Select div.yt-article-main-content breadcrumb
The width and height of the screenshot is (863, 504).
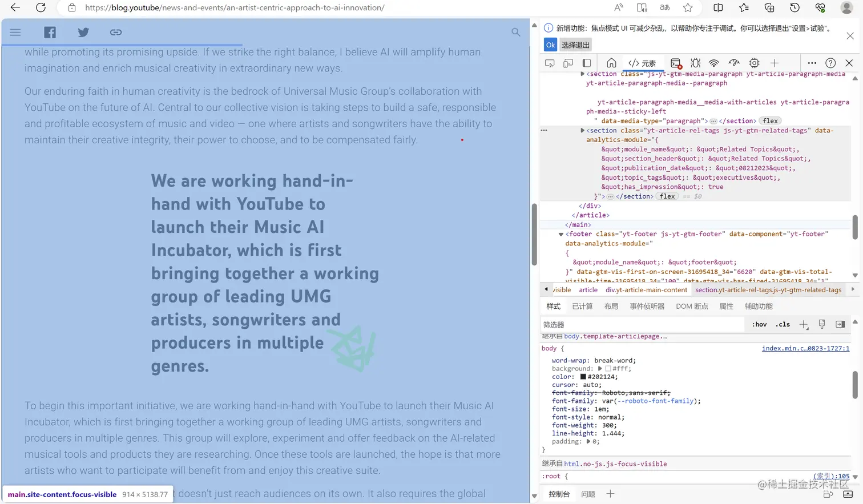point(646,290)
